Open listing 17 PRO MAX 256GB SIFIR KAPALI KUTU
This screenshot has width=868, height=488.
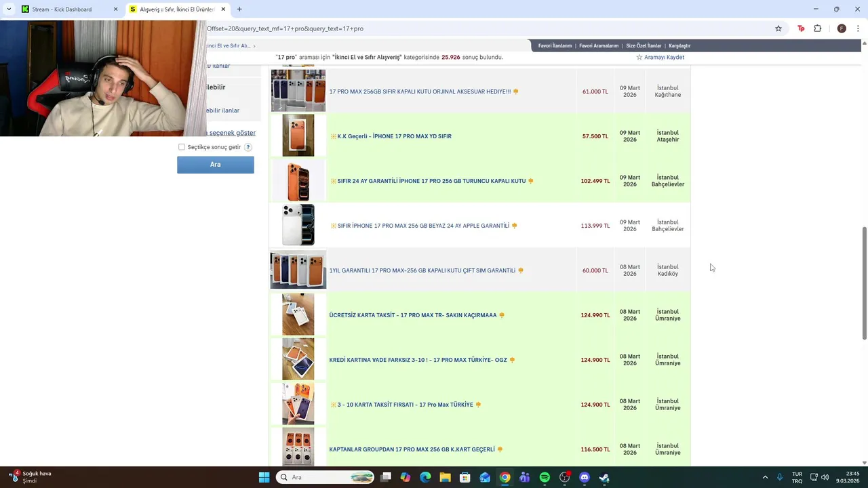420,91
